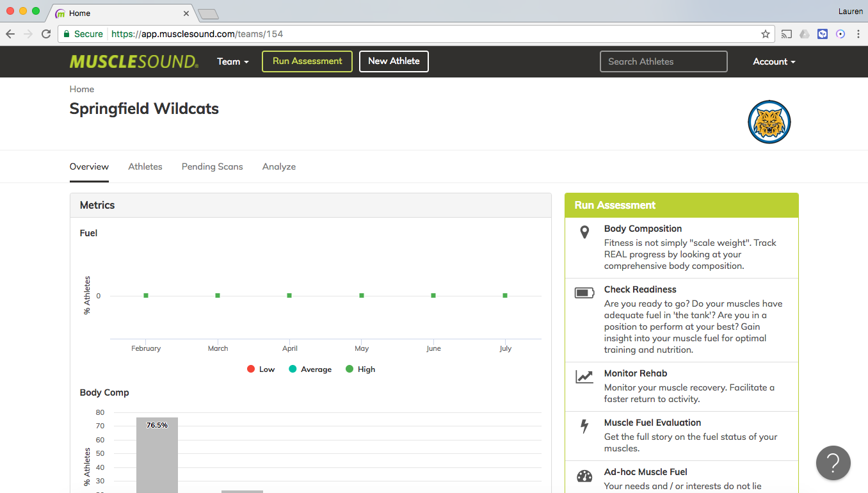Reload the page with the refresh icon

pos(46,34)
